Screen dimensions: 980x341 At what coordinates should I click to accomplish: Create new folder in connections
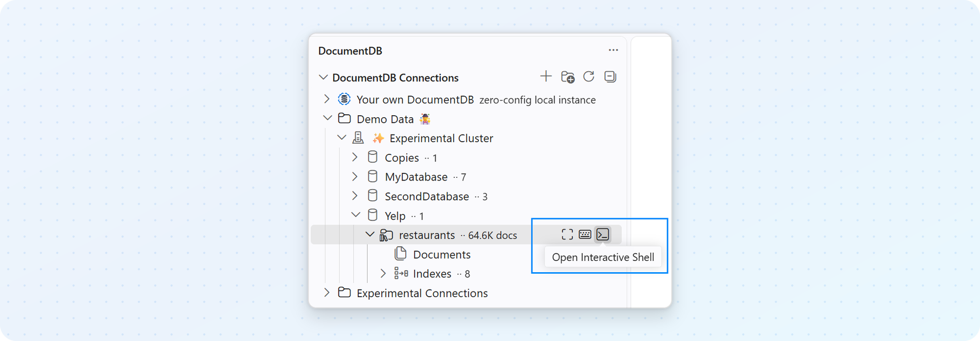click(x=568, y=77)
